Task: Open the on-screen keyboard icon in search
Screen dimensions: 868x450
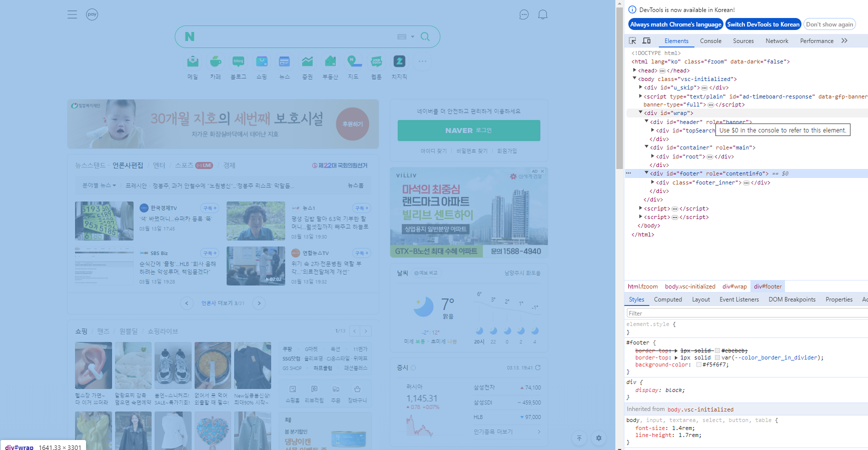Action: [x=402, y=36]
